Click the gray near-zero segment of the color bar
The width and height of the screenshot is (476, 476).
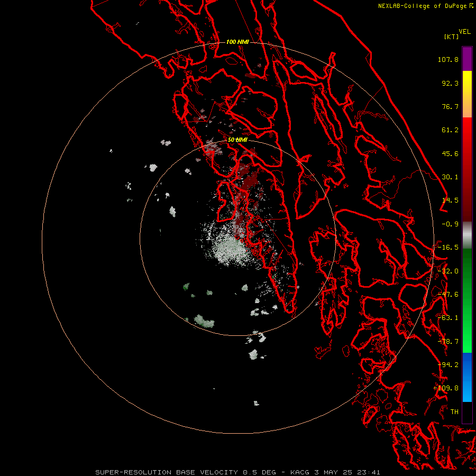click(467, 235)
